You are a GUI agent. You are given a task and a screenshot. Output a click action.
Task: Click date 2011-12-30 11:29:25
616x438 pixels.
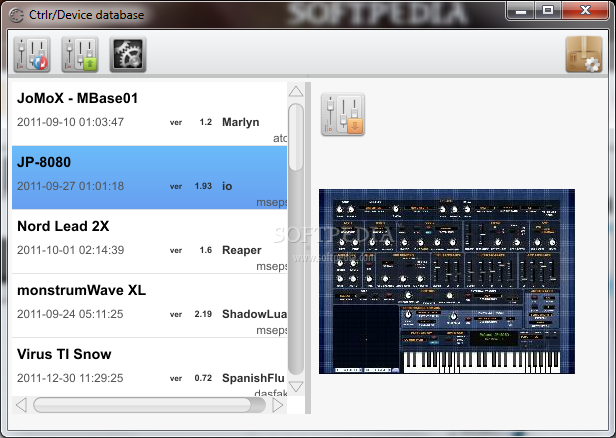(x=70, y=378)
